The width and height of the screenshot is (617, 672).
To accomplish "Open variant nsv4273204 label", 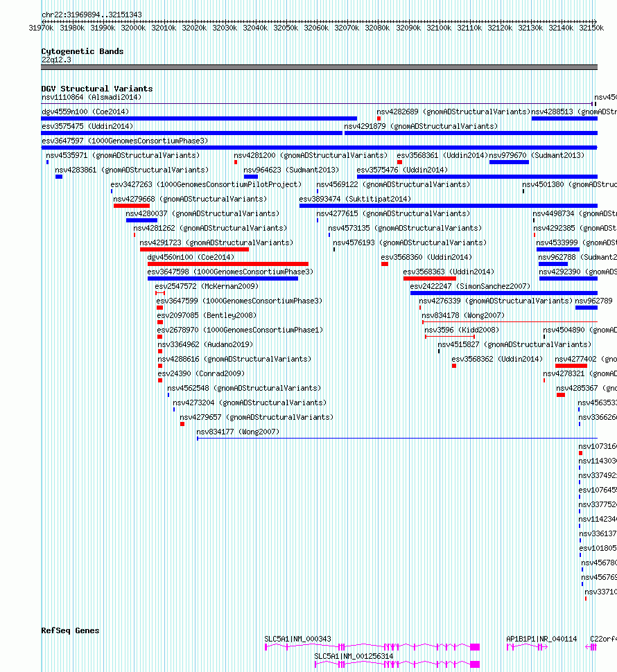I will 250,403.
